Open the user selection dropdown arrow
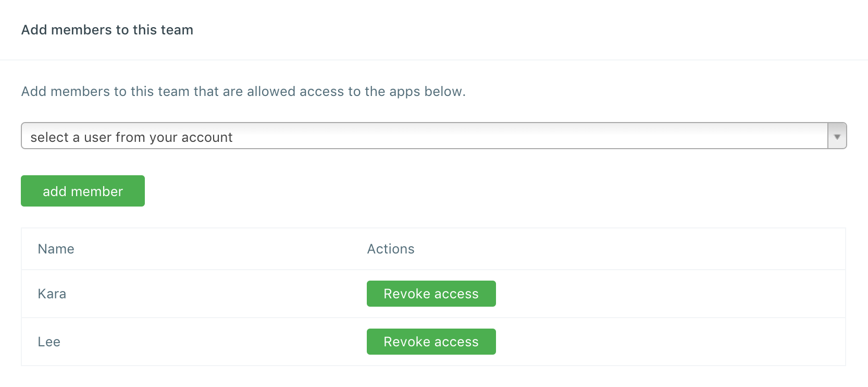This screenshot has width=868, height=387. click(837, 136)
